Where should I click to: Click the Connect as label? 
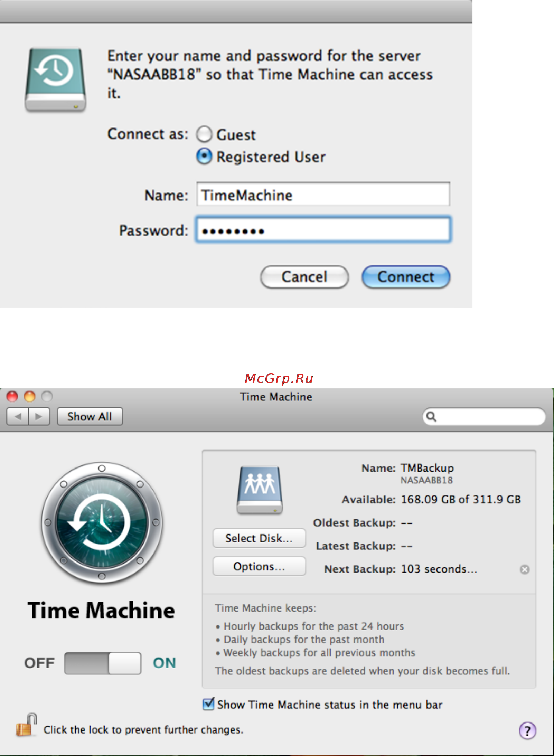coord(148,134)
